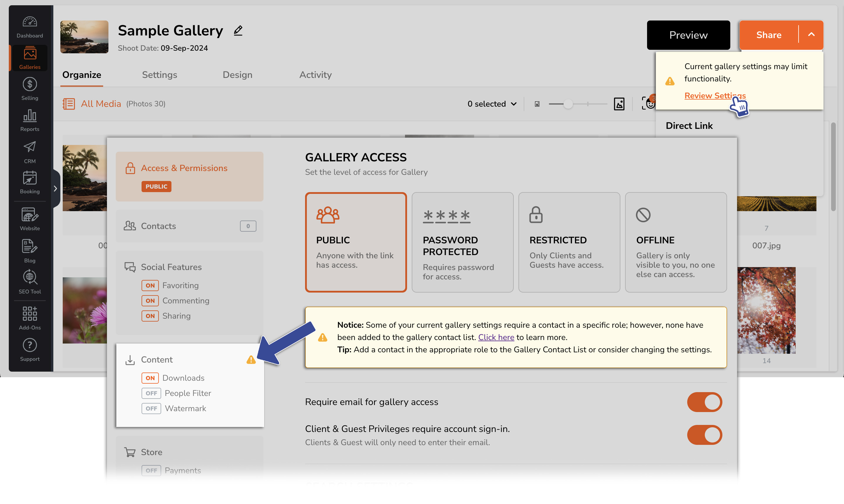Image resolution: width=844 pixels, height=504 pixels.
Task: Click the Review Settings link
Action: tap(715, 96)
